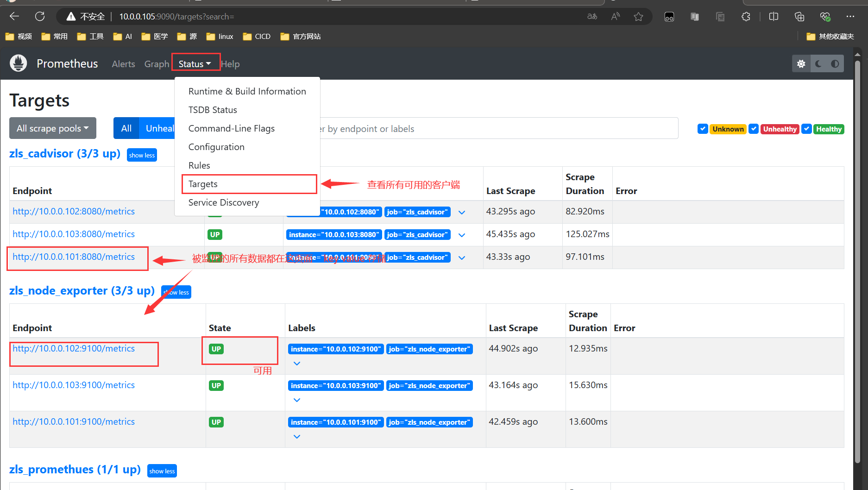Open the Help link in navbar
The height and width of the screenshot is (490, 868).
(x=230, y=64)
